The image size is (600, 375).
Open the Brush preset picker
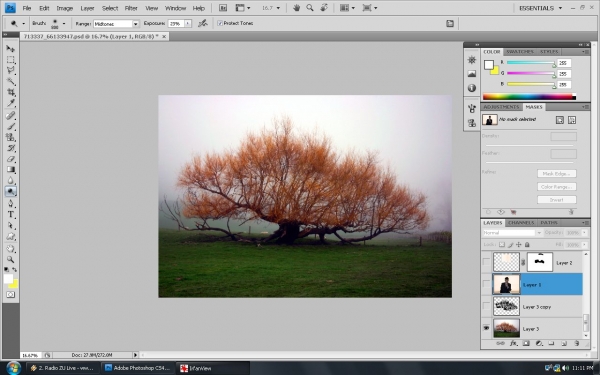coord(64,23)
